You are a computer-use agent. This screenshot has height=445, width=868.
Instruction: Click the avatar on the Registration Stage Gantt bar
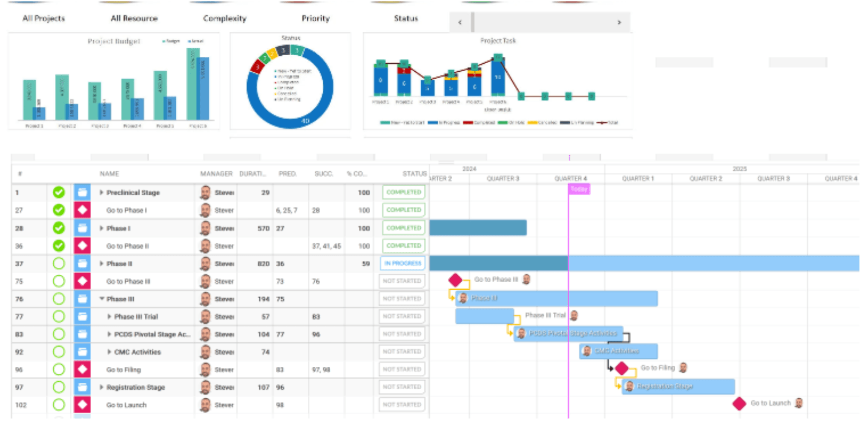pos(629,386)
